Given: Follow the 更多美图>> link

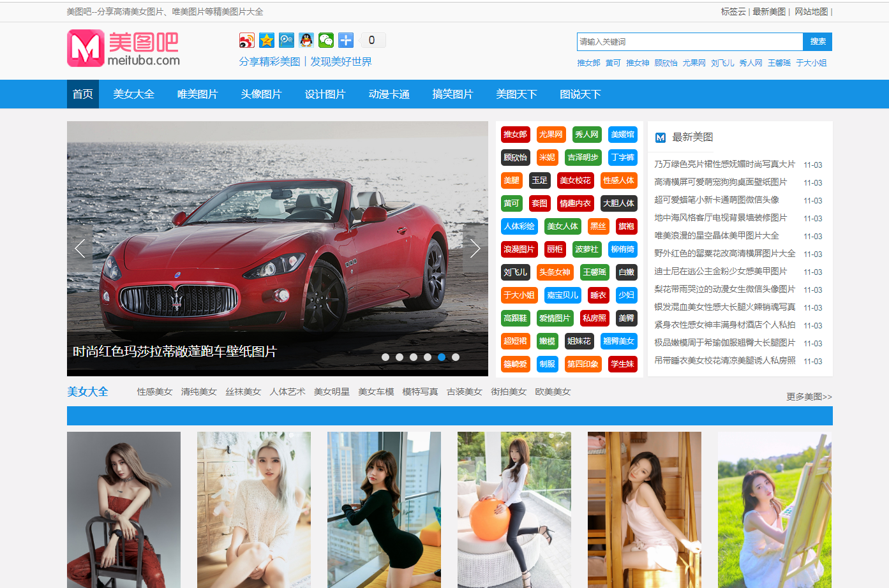Looking at the screenshot, I should pos(809,397).
